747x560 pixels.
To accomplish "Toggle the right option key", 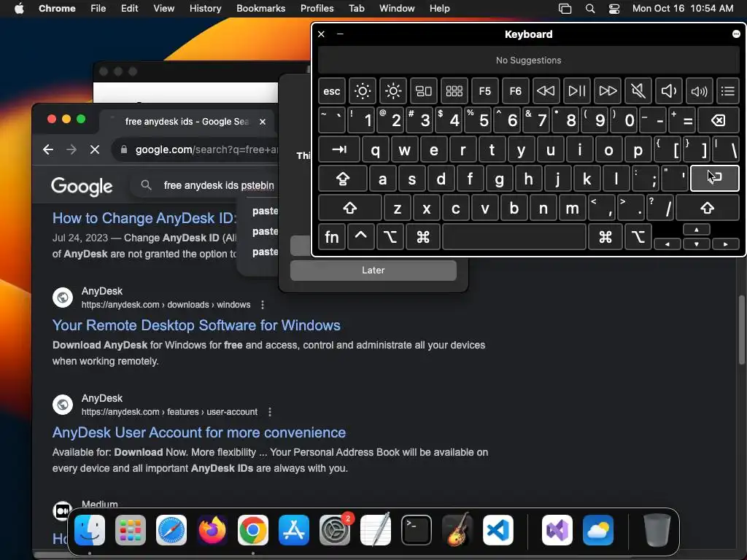I will (638, 237).
